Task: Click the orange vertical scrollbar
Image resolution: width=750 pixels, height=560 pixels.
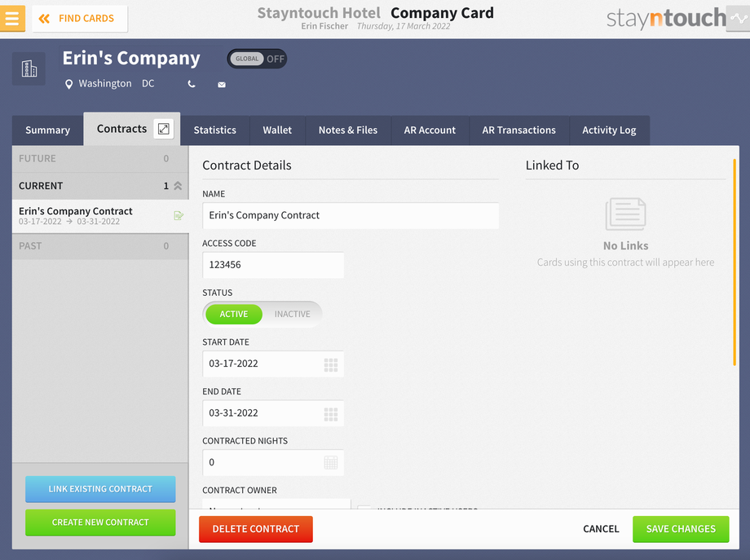Action: coord(735,262)
